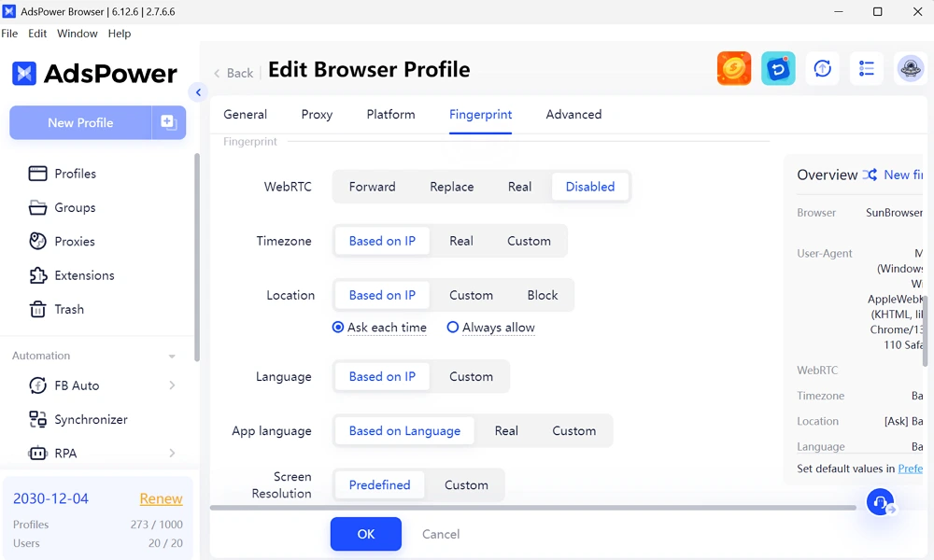Set WebRTC to Real
This screenshot has width=934, height=560.
519,187
